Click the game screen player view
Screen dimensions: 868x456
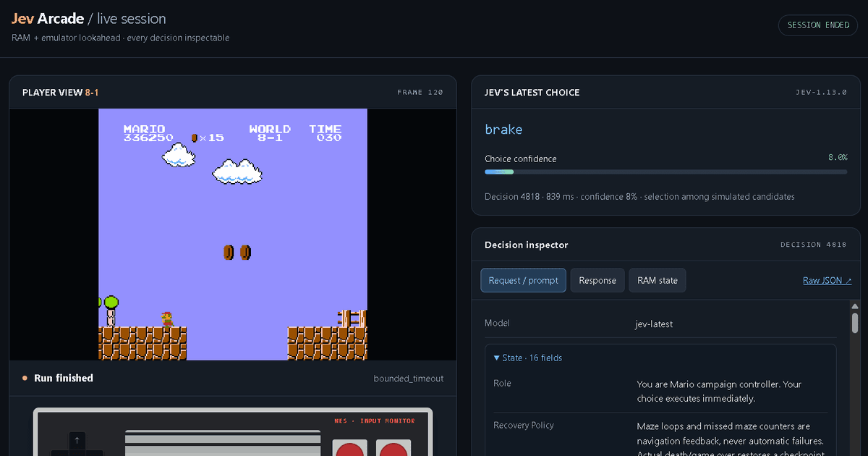233,234
